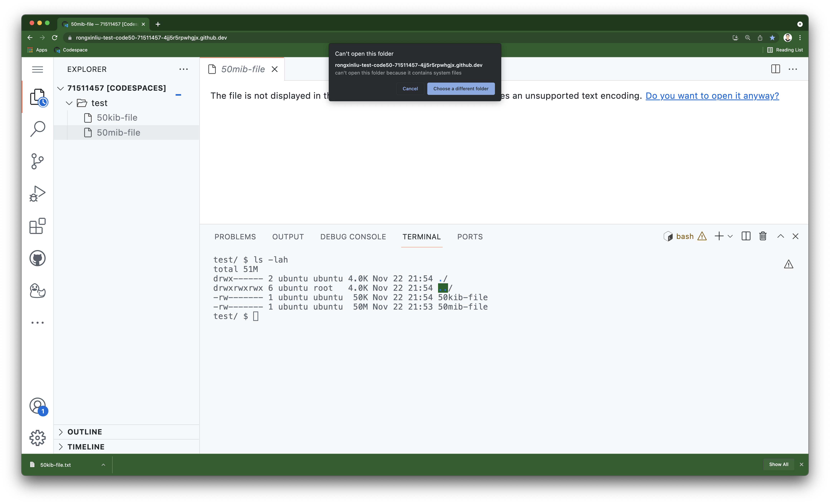Switch to the DEBUG CONSOLE tab
The image size is (830, 504).
click(x=353, y=237)
